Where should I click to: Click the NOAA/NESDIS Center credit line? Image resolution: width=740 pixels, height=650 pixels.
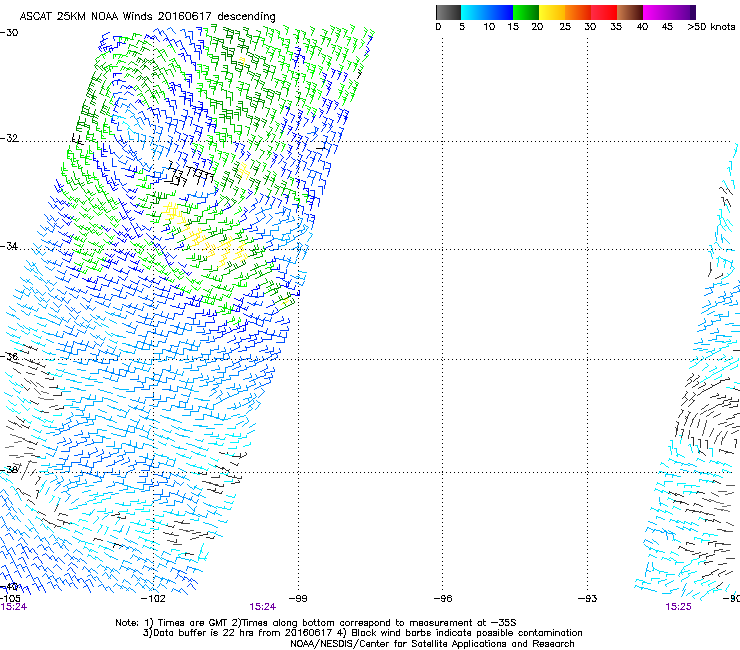click(432, 644)
